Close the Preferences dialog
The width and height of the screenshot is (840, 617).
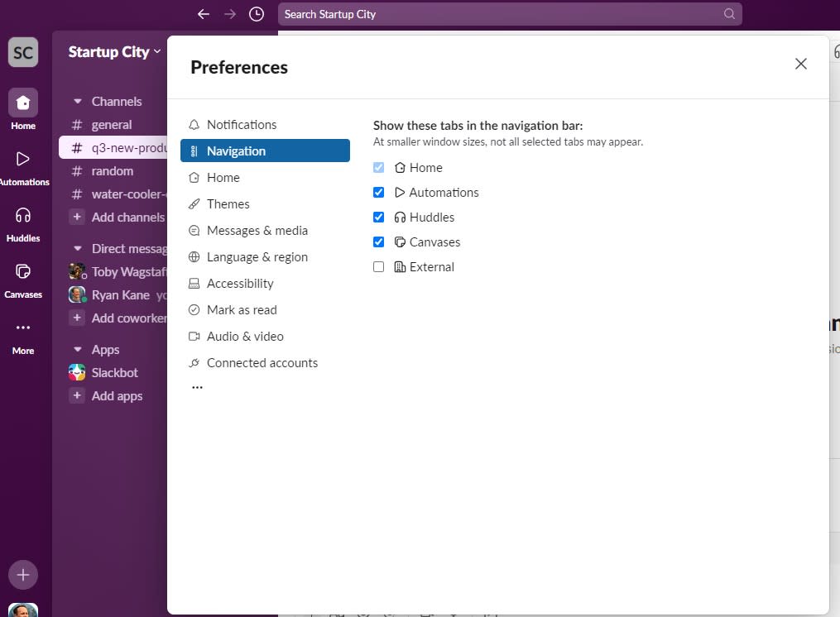point(800,64)
